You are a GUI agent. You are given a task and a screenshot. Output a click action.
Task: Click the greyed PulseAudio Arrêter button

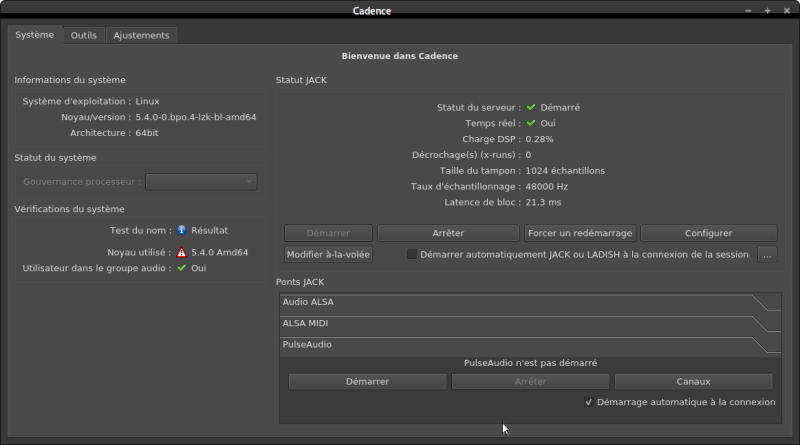(x=530, y=381)
